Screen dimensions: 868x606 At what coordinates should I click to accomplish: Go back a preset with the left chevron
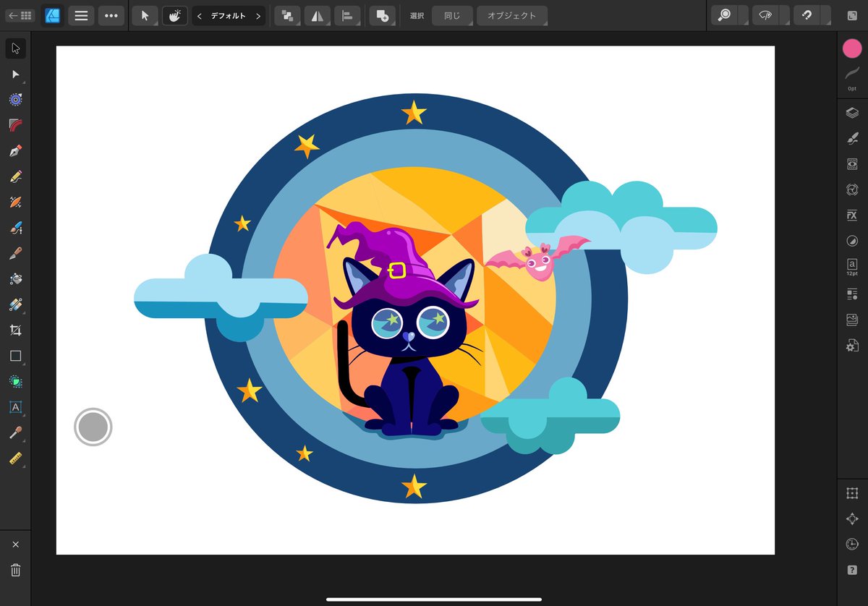199,15
